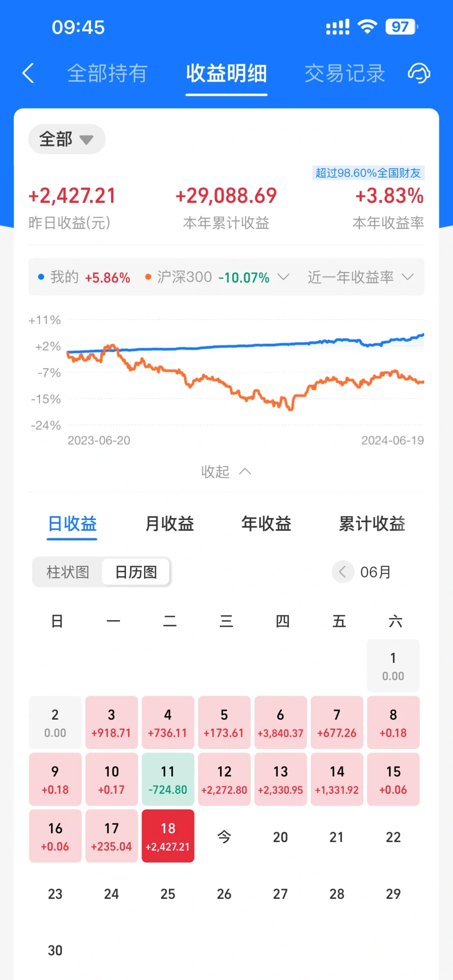This screenshot has height=980, width=453.
Task: Switch to 全部持有 tab
Action: tap(107, 73)
